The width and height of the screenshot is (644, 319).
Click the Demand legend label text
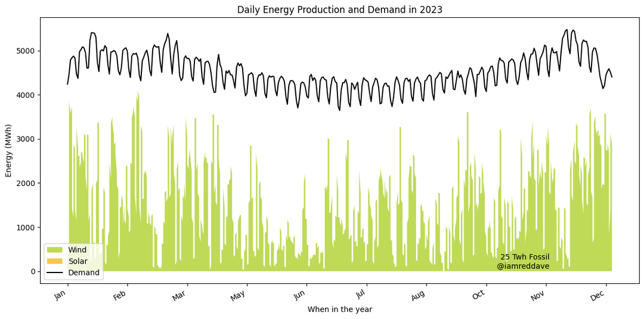[x=83, y=272]
